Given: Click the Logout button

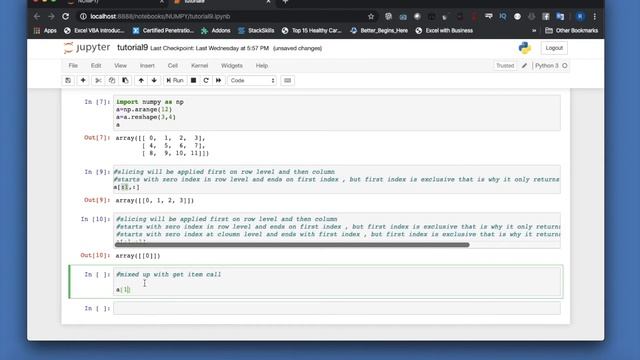Looking at the screenshot, I should coord(554,48).
